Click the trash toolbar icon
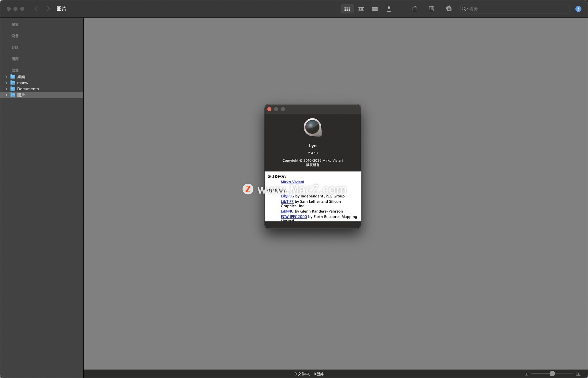The image size is (588, 378). pyautogui.click(x=432, y=9)
